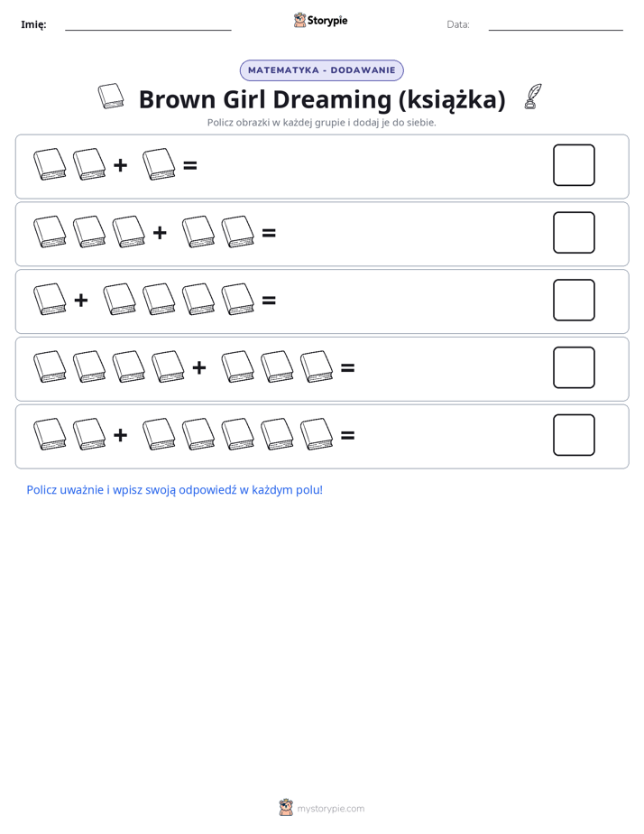Screen dimensions: 644x834
Task: Click the answer box in the fifth row
Action: point(574,435)
